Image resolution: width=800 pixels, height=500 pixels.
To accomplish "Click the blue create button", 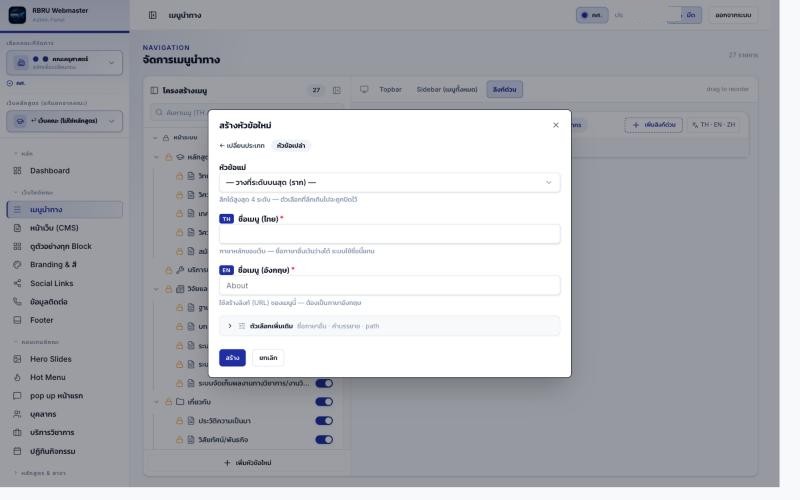I will click(x=232, y=358).
